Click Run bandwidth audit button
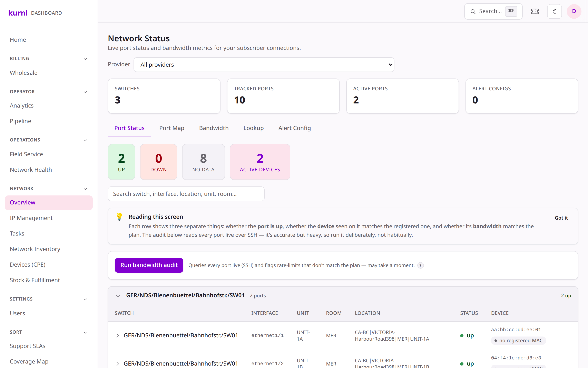 click(x=149, y=265)
